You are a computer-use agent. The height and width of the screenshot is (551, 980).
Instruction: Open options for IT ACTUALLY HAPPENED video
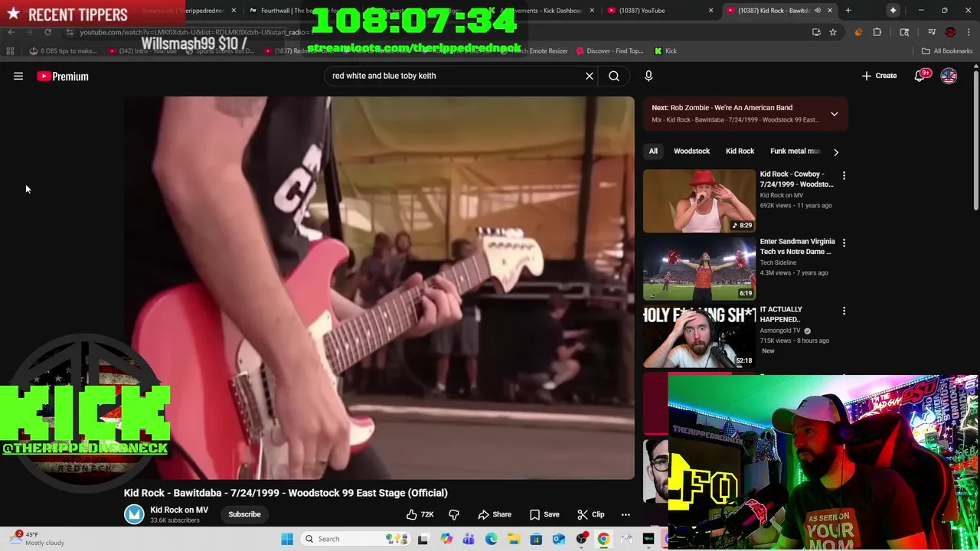[844, 311]
